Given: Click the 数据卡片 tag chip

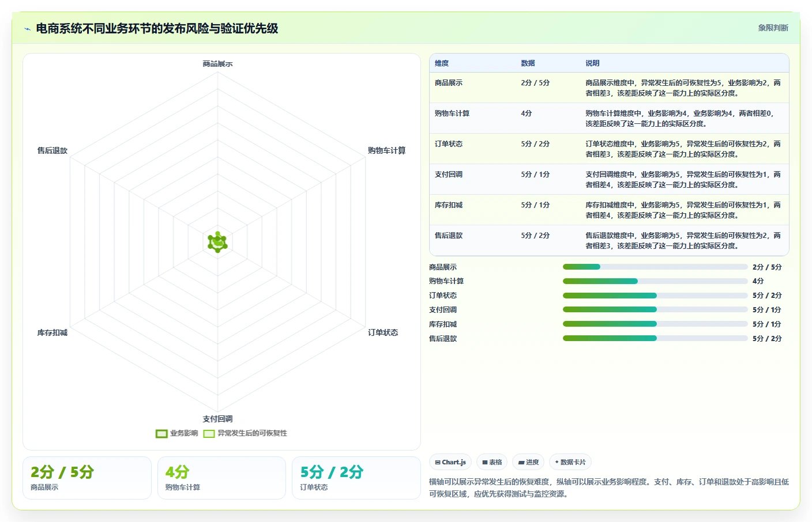Looking at the screenshot, I should click(570, 462).
